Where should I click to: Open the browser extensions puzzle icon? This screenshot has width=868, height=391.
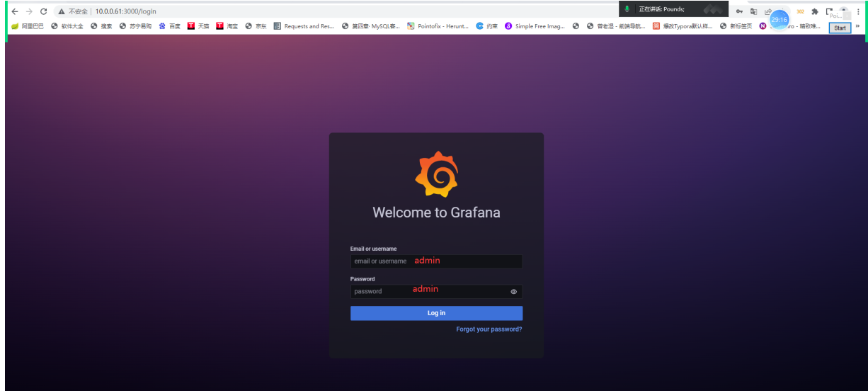coord(815,11)
